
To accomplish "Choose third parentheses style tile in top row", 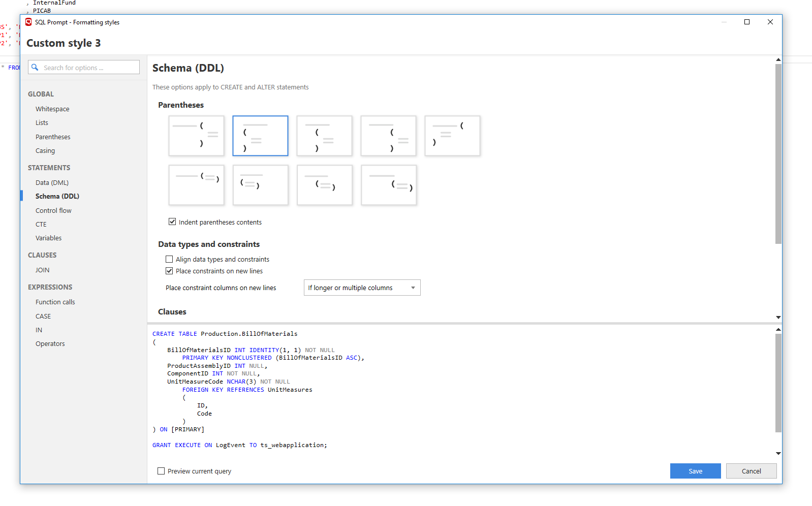I will (324, 136).
